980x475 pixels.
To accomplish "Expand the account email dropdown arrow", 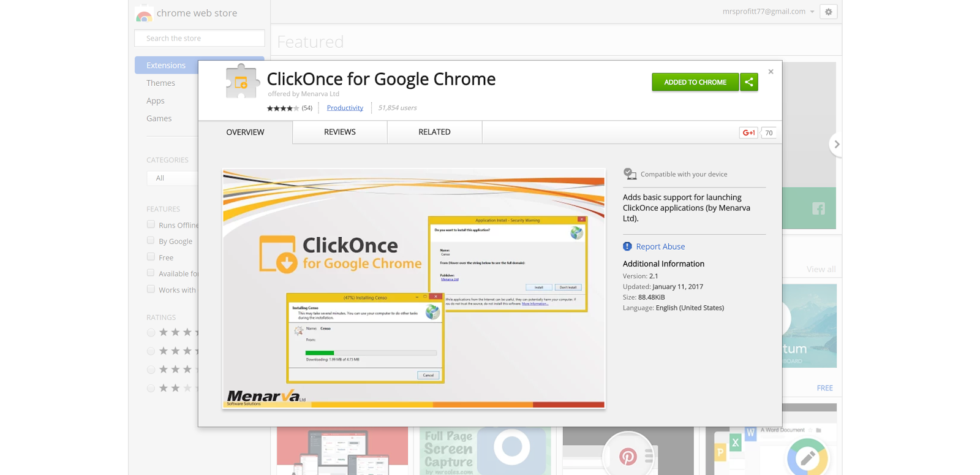I will [x=812, y=12].
